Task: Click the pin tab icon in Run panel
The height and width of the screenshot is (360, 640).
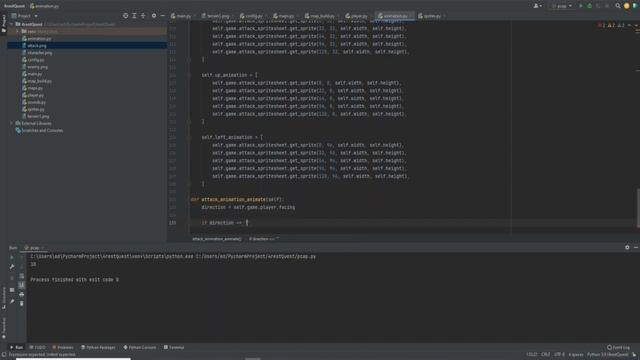Action: pyautogui.click(x=12, y=302)
